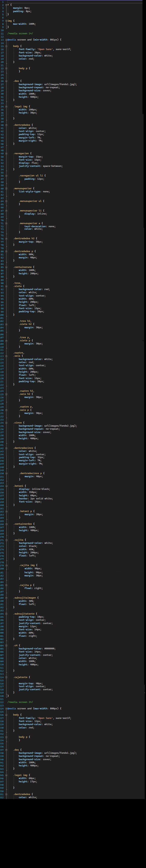
Task: Fold the .cajita img rule
Action: (6, 565)
